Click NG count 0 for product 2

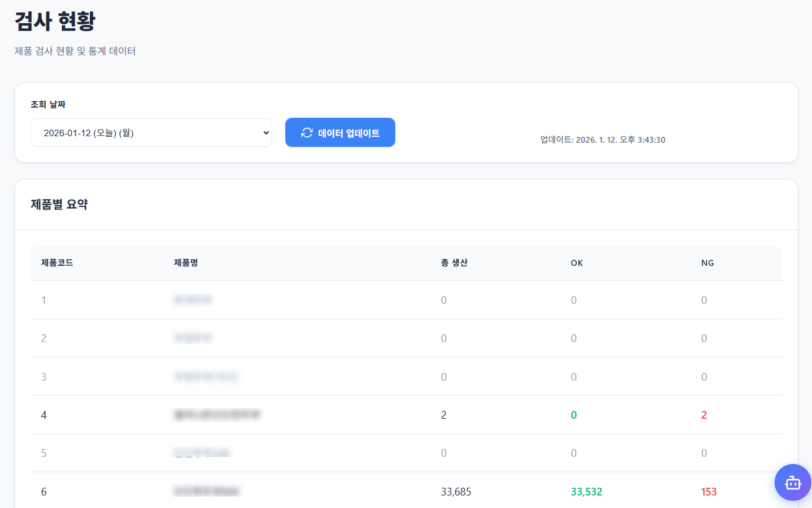click(x=704, y=338)
